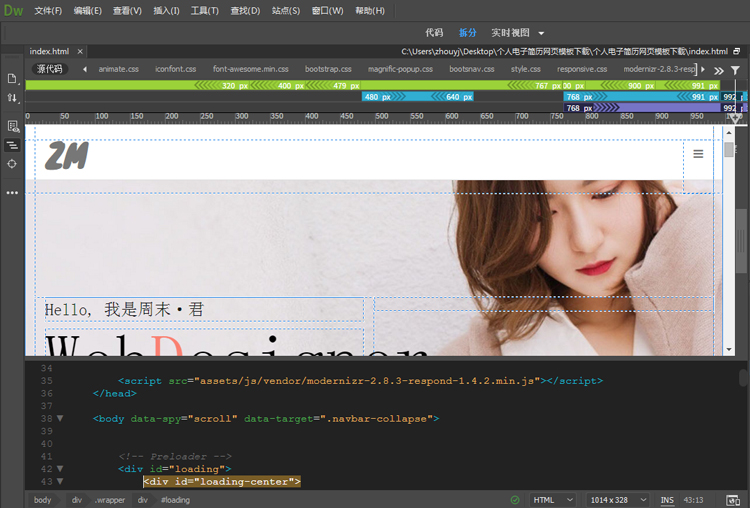Open related file animate.css
The width and height of the screenshot is (750, 508).
coord(119,69)
